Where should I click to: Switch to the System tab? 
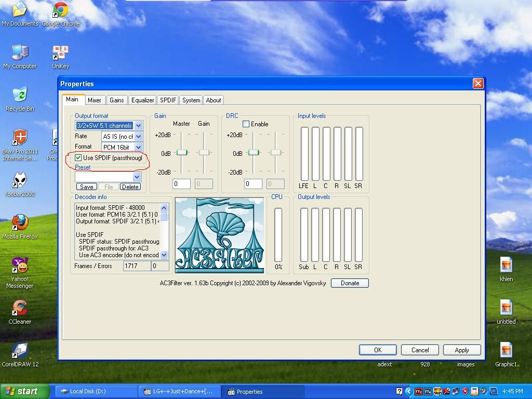coord(191,100)
